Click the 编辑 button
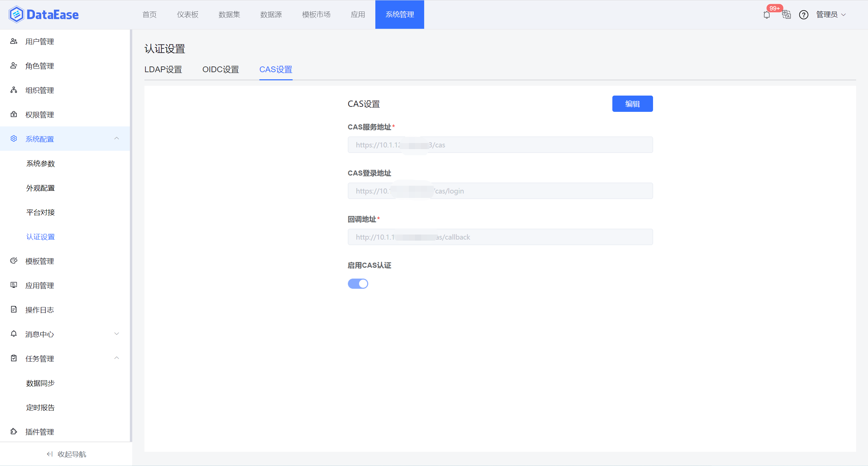The width and height of the screenshot is (868, 466). pyautogui.click(x=632, y=104)
